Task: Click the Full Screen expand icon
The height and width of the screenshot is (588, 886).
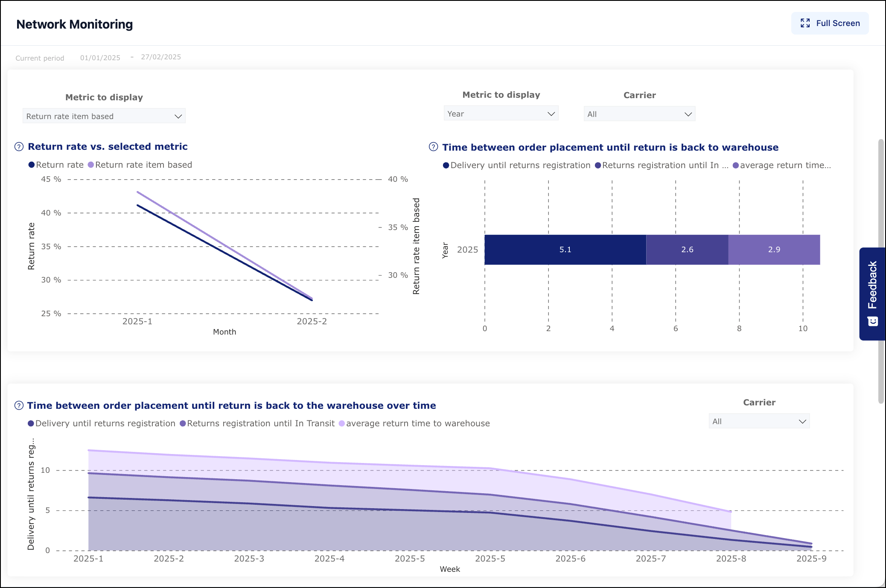Action: pyautogui.click(x=805, y=23)
